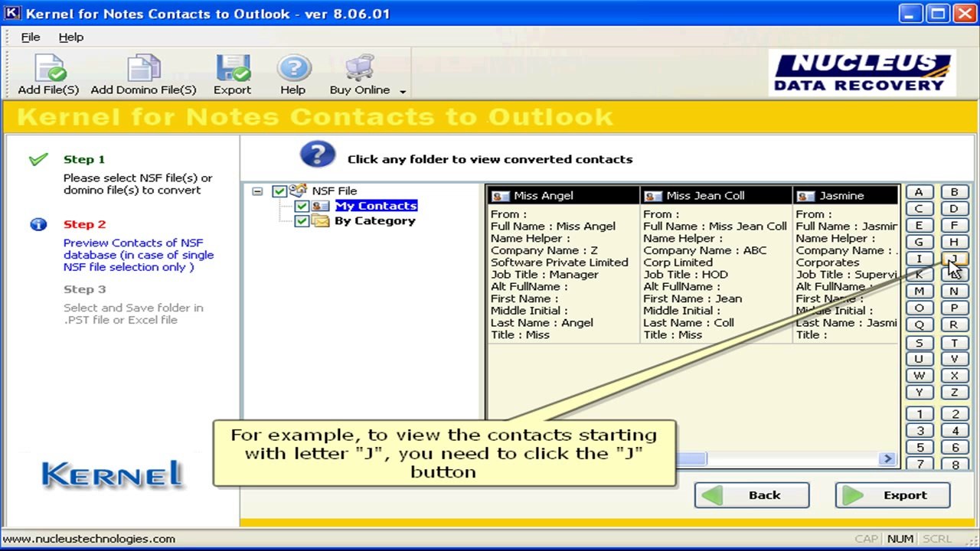Click the Miss Jean Coll contact card icon
The width and height of the screenshot is (980, 551).
tap(653, 196)
